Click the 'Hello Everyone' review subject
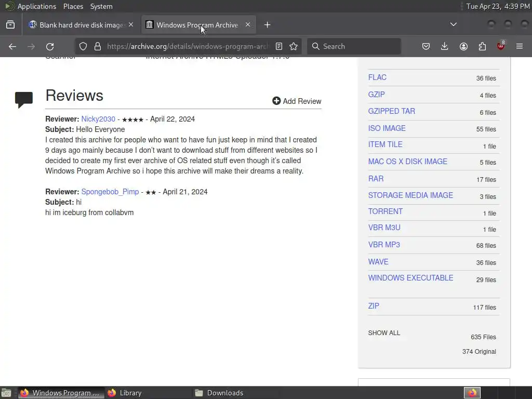The width and height of the screenshot is (532, 399). (x=100, y=129)
